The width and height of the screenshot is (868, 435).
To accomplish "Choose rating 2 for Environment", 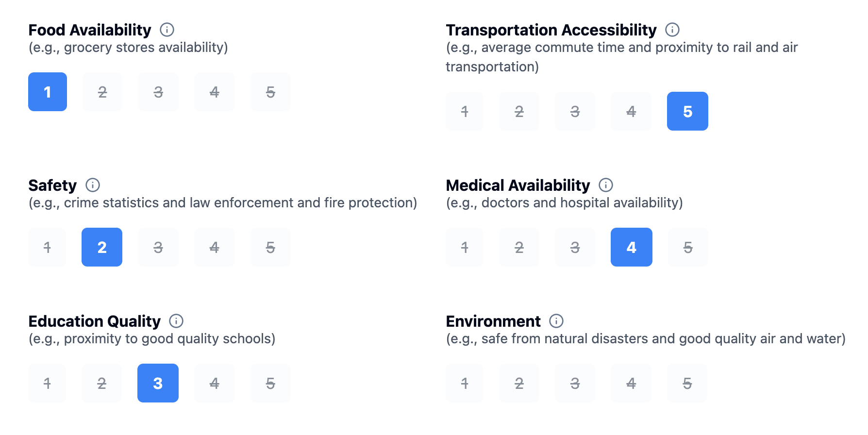I will click(519, 383).
